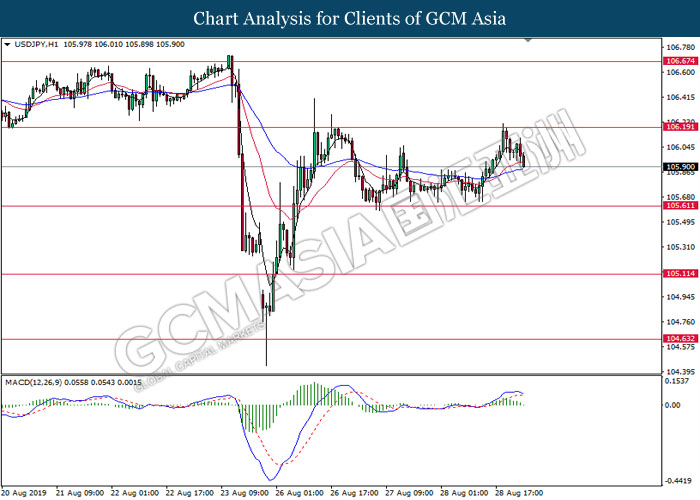Select the red 105.114 price level tag
This screenshot has height=500, width=700.
680,274
